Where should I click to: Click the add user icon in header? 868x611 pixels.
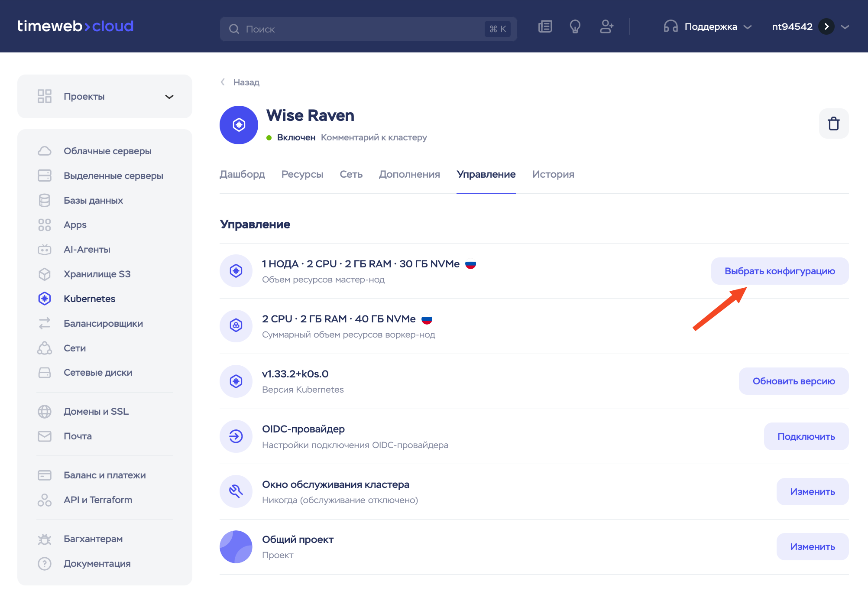pos(606,27)
